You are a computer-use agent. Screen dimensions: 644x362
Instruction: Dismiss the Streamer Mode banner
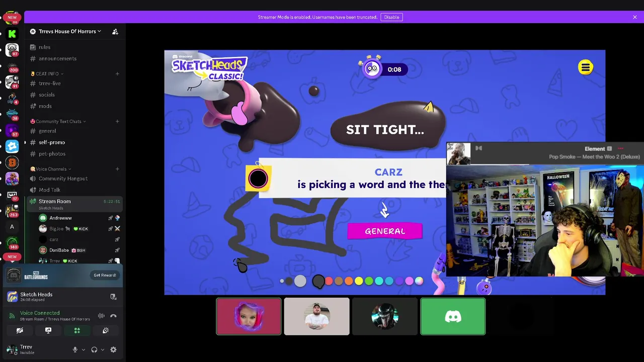pos(635,17)
